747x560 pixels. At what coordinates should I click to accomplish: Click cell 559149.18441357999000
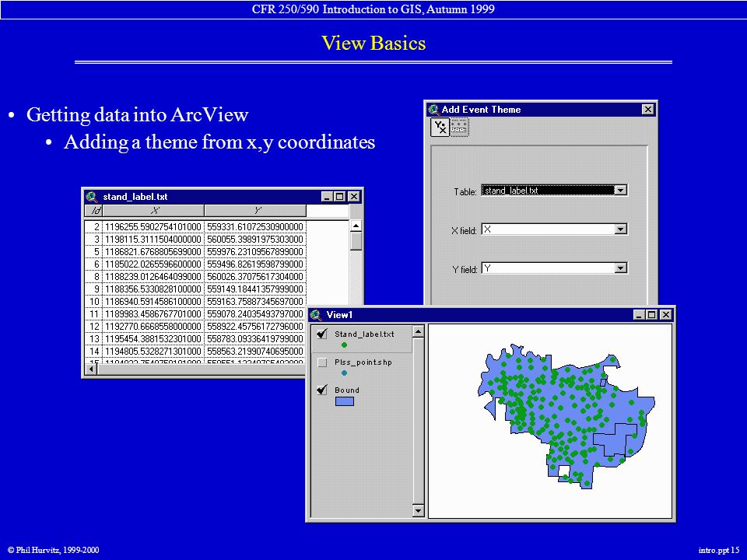pos(255,289)
